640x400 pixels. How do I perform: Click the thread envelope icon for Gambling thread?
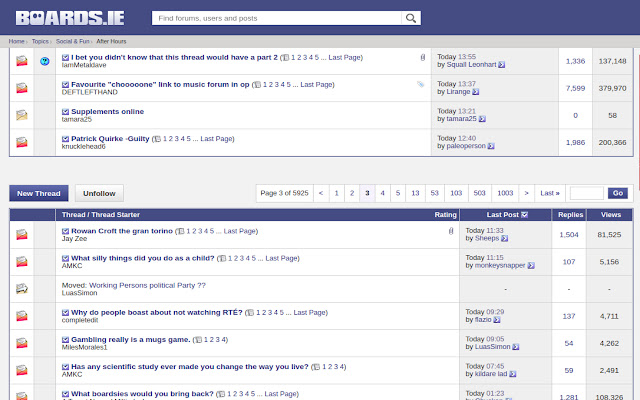pos(22,343)
